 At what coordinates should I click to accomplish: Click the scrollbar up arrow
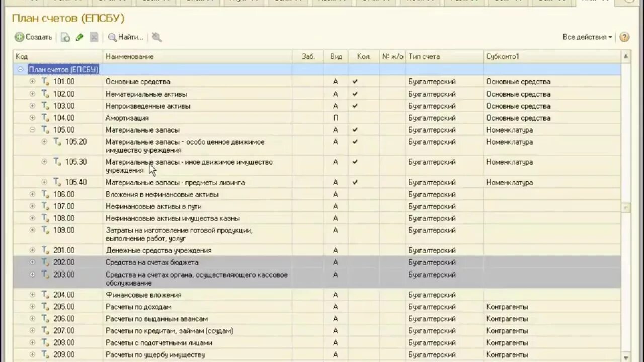(x=626, y=56)
